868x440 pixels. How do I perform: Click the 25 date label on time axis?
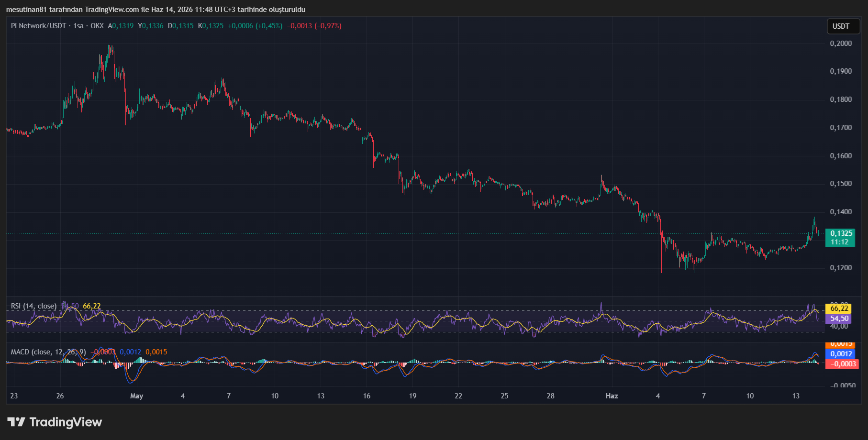tap(504, 396)
